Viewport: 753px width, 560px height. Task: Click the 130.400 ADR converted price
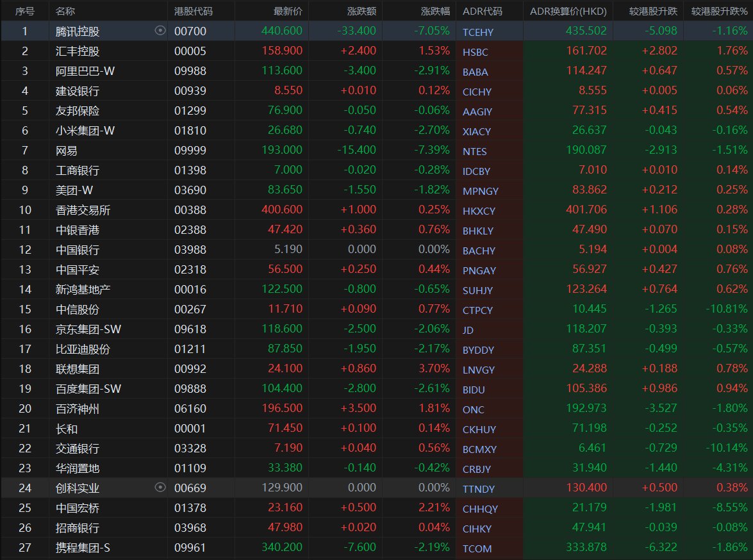tap(586, 488)
